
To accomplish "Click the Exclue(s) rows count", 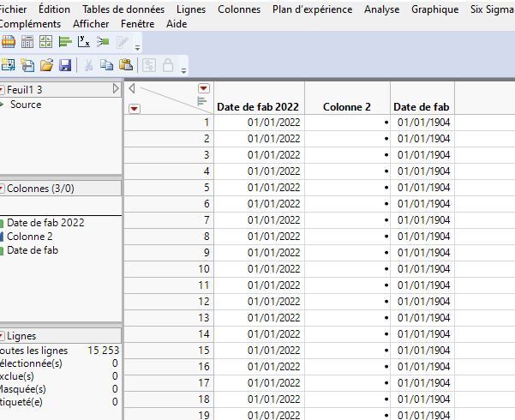I will pos(115,376).
